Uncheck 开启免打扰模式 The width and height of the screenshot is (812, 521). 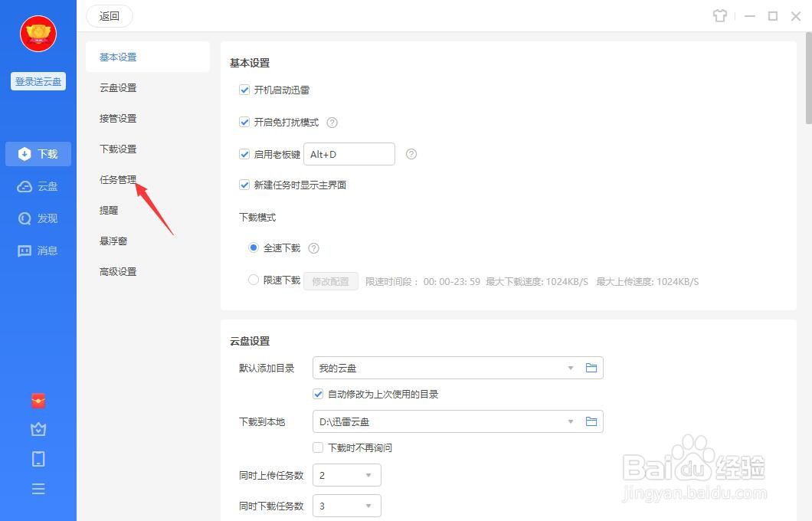pyautogui.click(x=244, y=122)
